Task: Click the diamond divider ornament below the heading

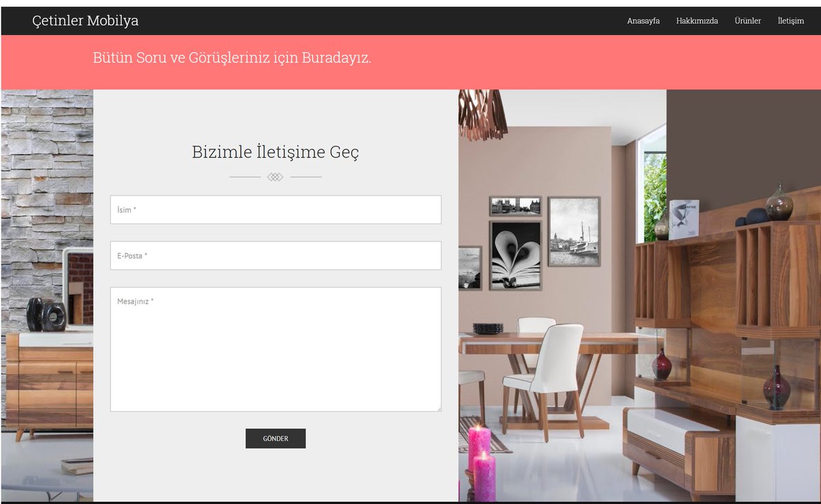Action: pyautogui.click(x=275, y=176)
